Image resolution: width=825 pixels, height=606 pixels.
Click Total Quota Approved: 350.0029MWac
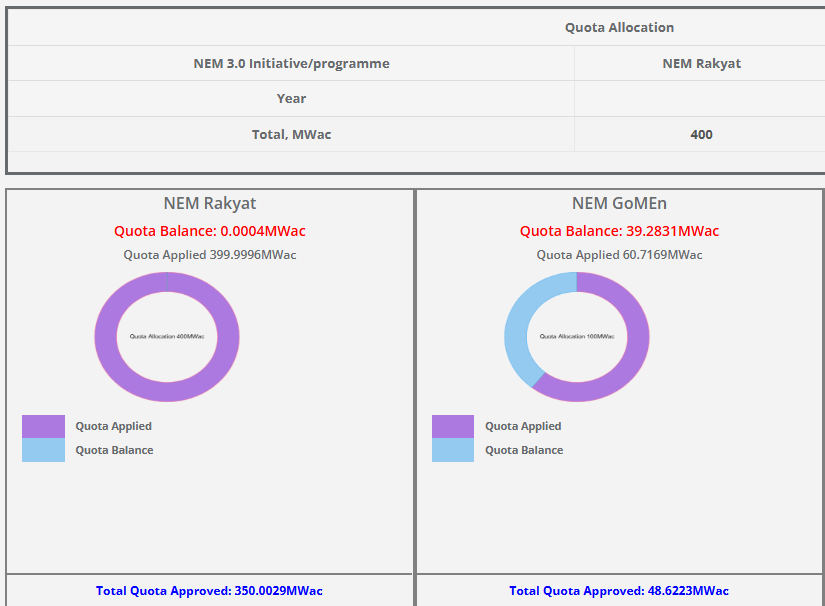(x=209, y=591)
